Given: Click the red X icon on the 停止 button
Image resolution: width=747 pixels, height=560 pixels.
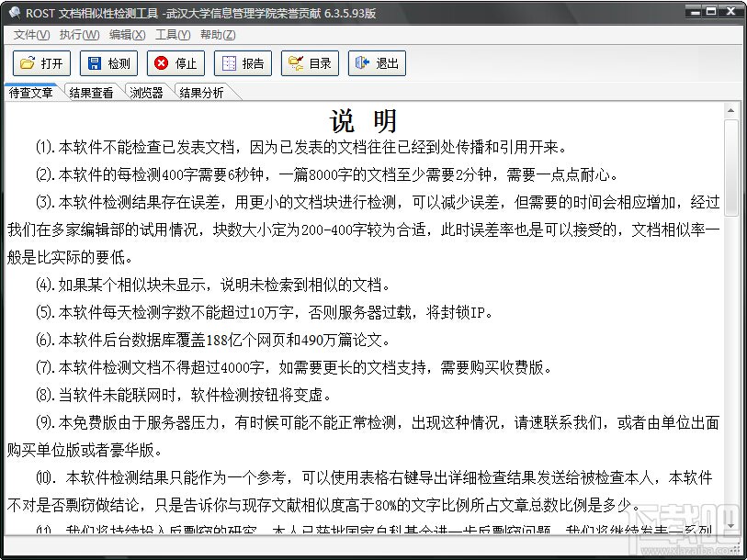Looking at the screenshot, I should click(x=162, y=62).
